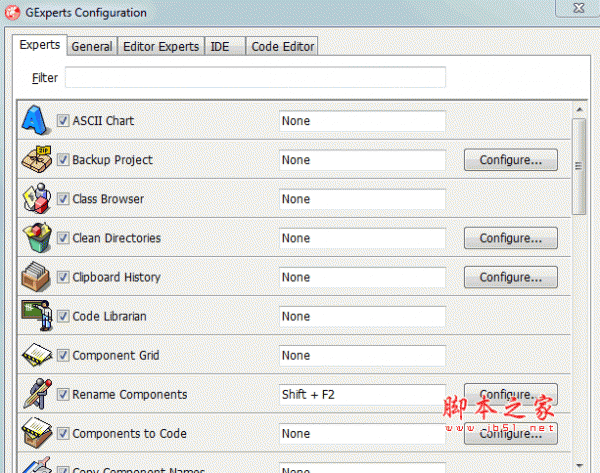Image resolution: width=600 pixels, height=473 pixels.
Task: Click the "Clipboard History" label
Action: pyautogui.click(x=116, y=277)
